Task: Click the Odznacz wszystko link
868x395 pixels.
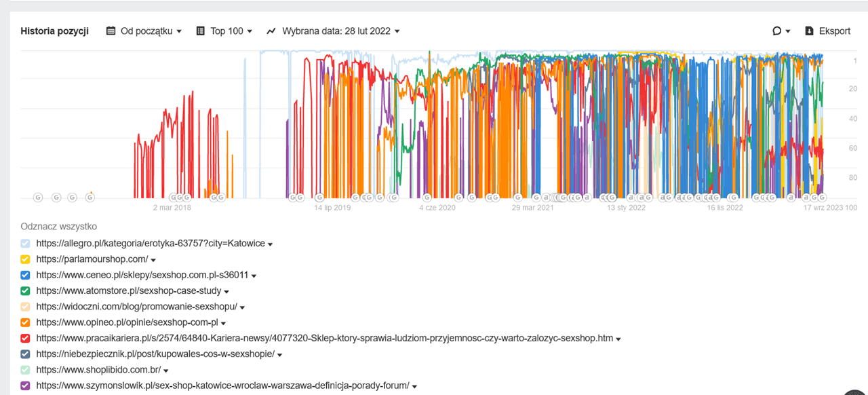Action: tap(58, 226)
